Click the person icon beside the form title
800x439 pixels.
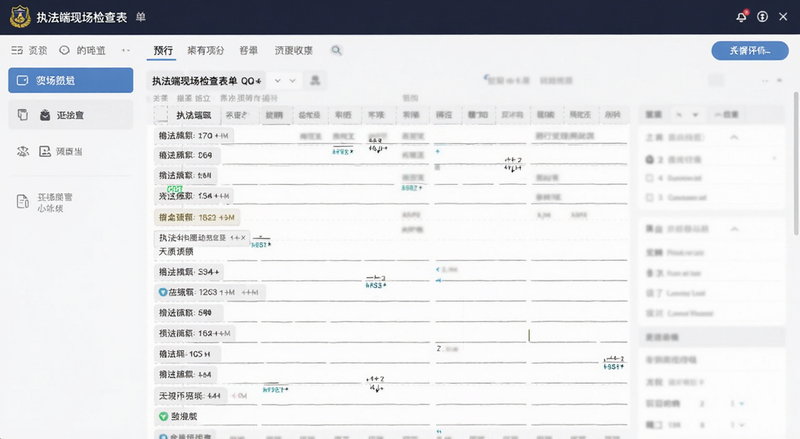coord(315,80)
